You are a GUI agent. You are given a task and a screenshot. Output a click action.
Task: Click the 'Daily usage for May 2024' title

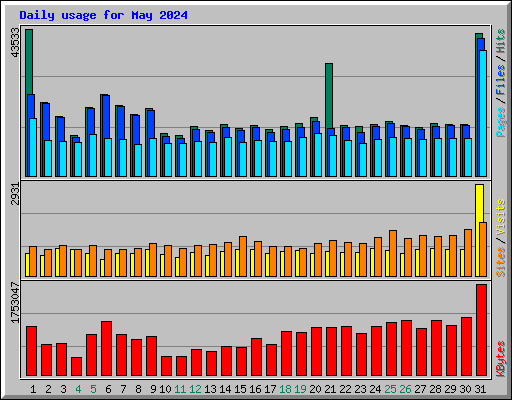[x=103, y=15]
